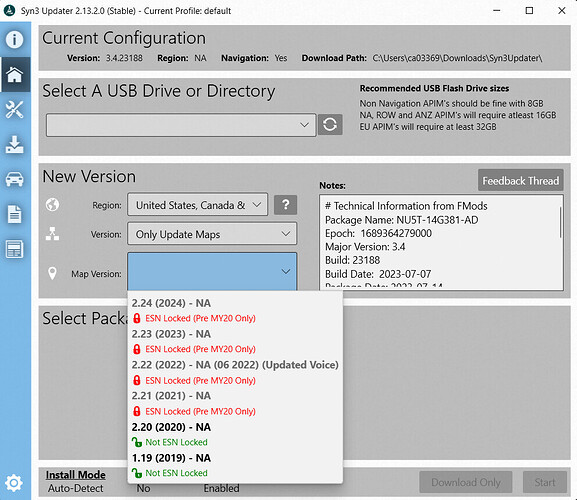
Task: Click the Recommended USB Flash Drive sizes heading
Action: pos(434,88)
